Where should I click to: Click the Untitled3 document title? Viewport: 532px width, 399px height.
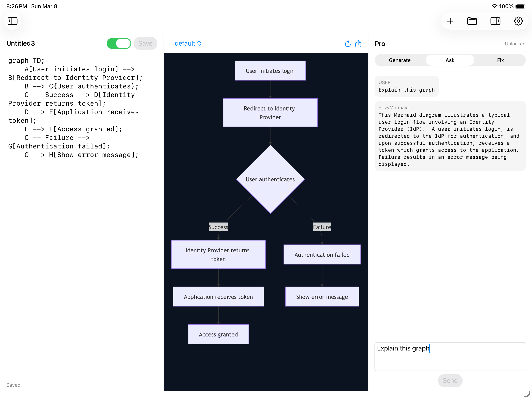[21, 43]
